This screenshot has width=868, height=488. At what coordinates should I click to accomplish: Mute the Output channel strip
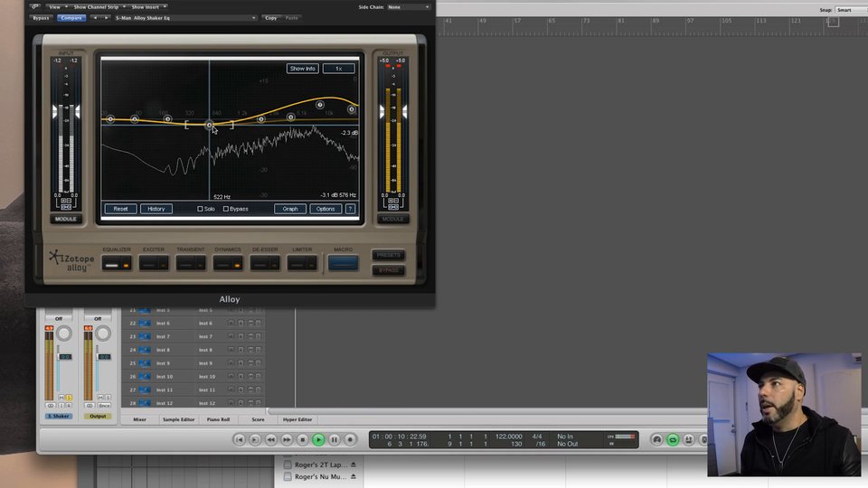(x=100, y=398)
